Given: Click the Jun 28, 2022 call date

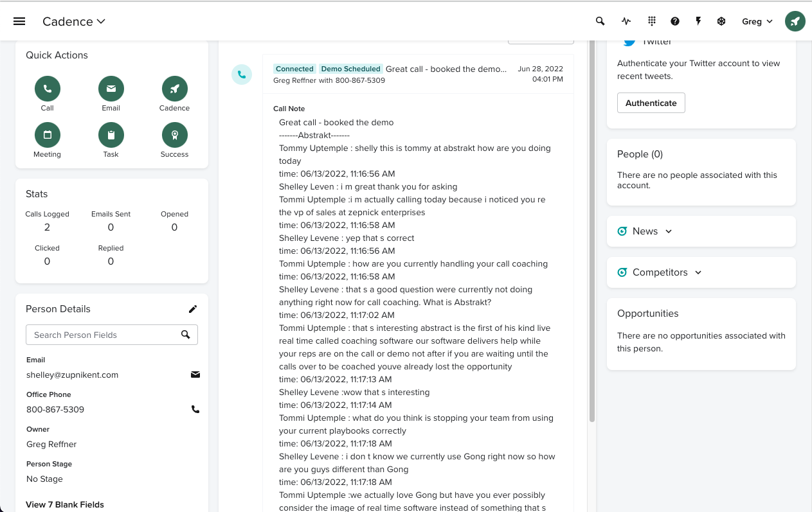Looking at the screenshot, I should tap(540, 69).
